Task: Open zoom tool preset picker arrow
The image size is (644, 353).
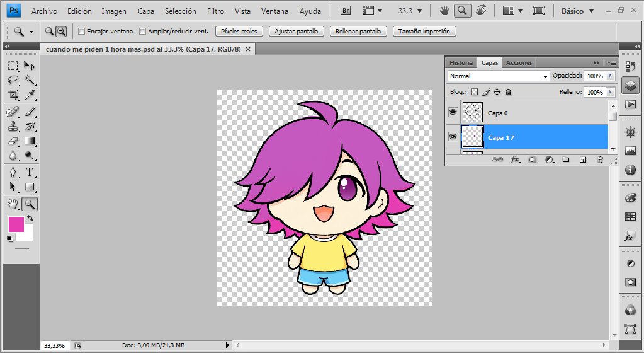Action: pos(31,32)
